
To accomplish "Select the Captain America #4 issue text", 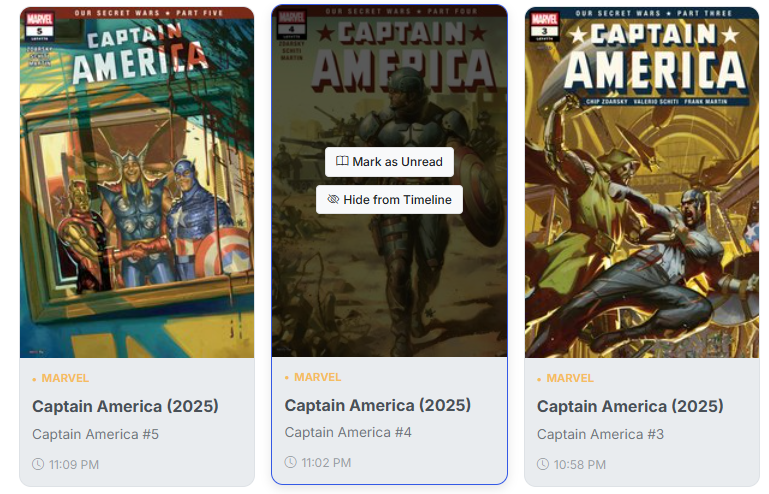I will pos(348,432).
